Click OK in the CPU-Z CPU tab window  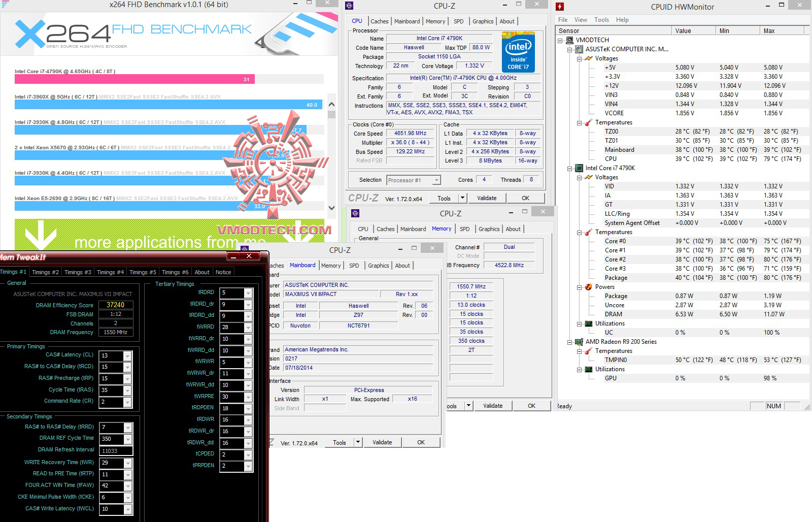click(x=525, y=198)
